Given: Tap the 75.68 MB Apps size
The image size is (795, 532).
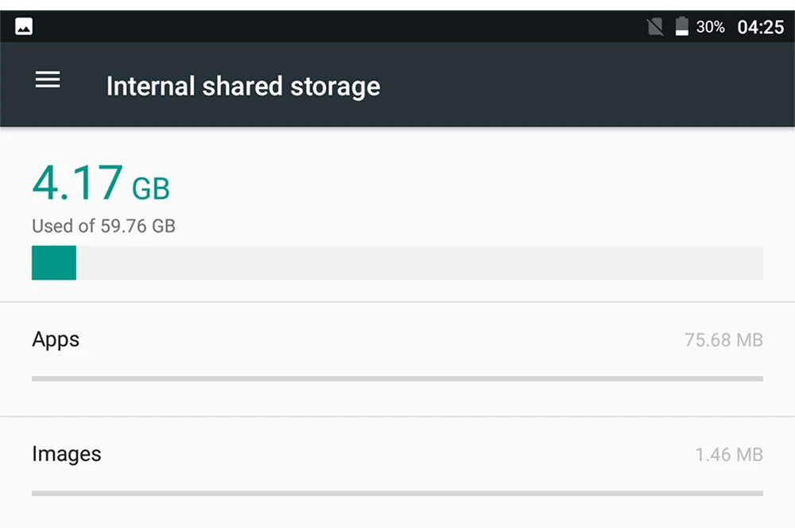Looking at the screenshot, I should click(x=723, y=340).
